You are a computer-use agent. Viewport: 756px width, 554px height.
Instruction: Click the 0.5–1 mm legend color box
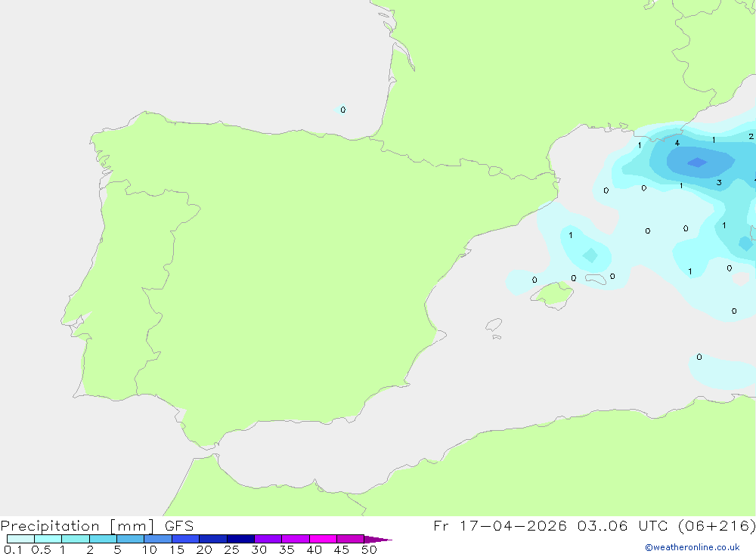pos(48,539)
